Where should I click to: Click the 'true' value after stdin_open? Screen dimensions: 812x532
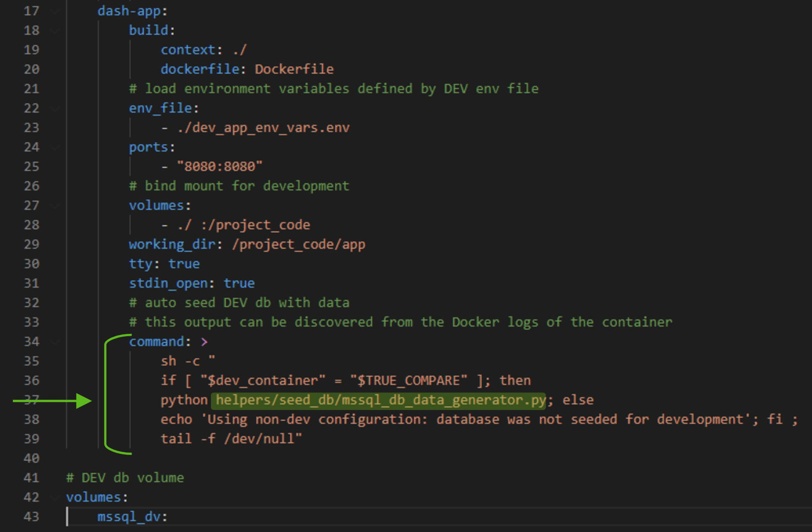tap(239, 283)
